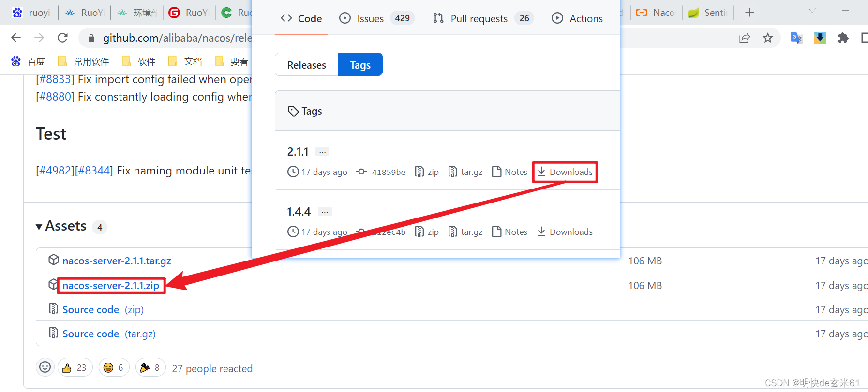Viewport: 868px width, 392px height.
Task: Open Pull requests tab
Action: point(482,18)
